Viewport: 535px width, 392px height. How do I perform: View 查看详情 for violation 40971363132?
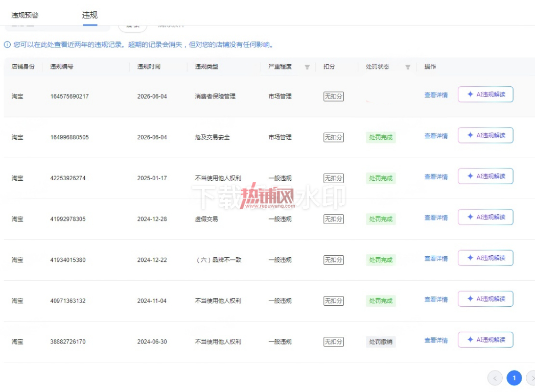436,300
